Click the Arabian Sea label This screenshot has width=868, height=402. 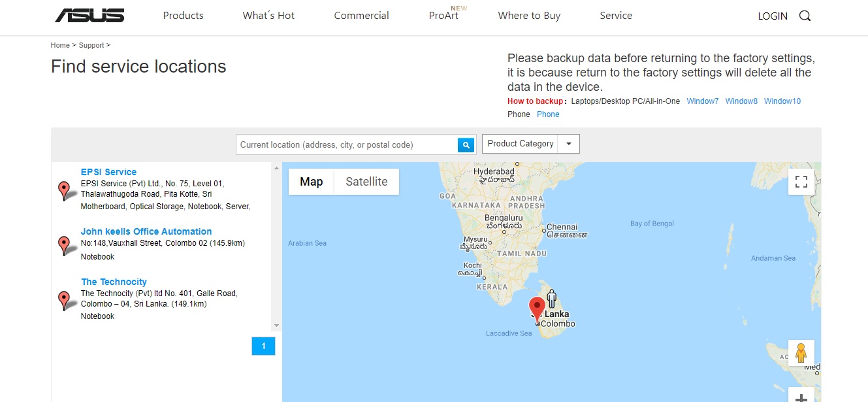point(307,243)
